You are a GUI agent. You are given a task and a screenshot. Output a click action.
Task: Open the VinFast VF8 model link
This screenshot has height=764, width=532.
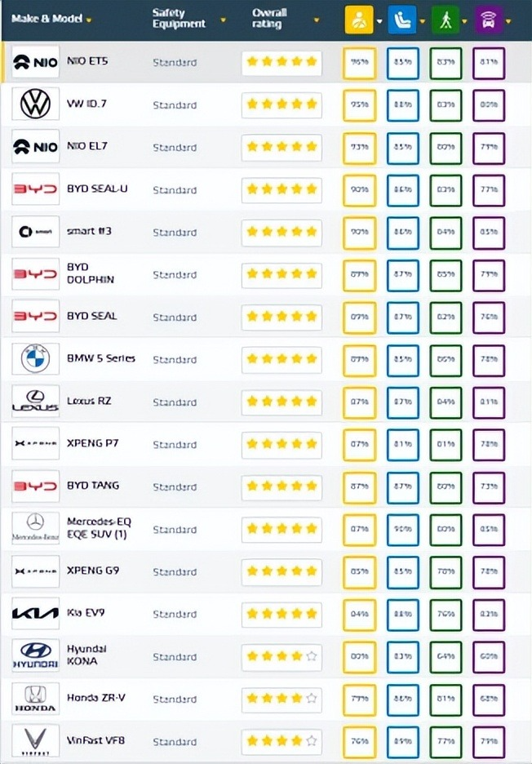click(96, 740)
